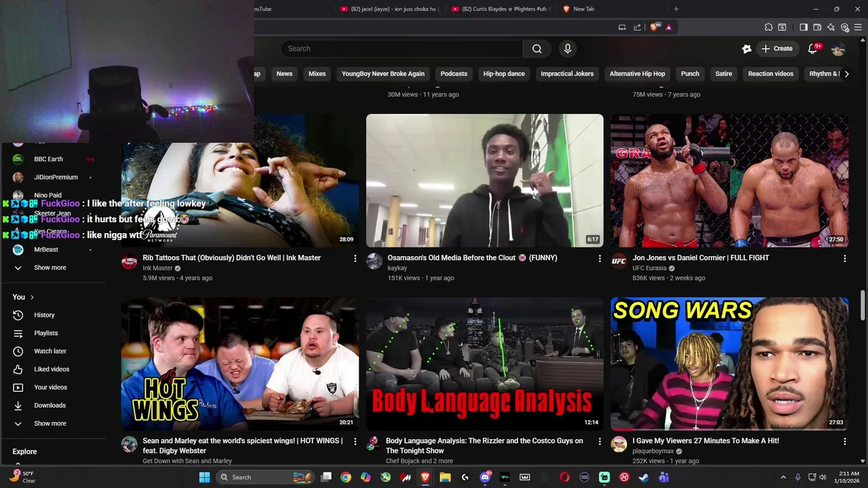Open Playlists in the sidebar
868x488 pixels.
coord(46,333)
